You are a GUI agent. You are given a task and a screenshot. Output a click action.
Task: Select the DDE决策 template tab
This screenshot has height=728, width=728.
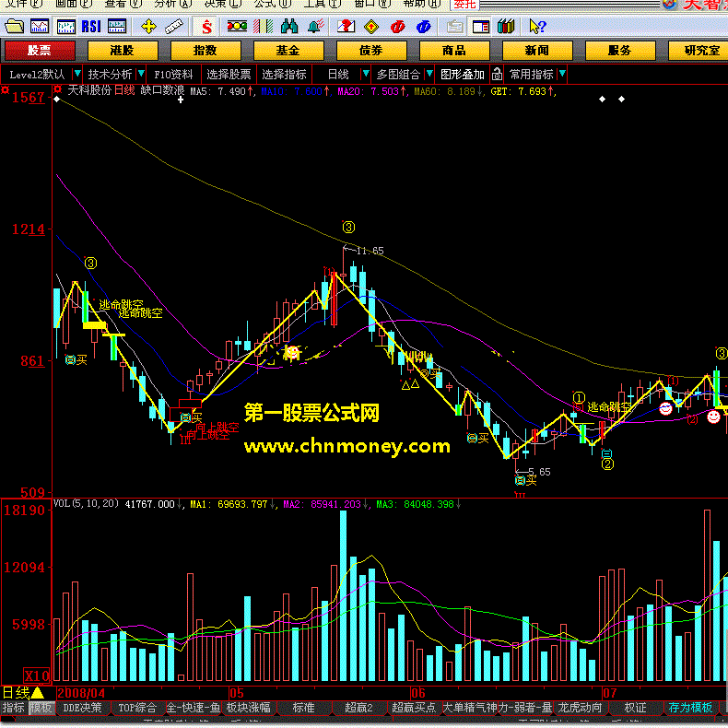83,708
